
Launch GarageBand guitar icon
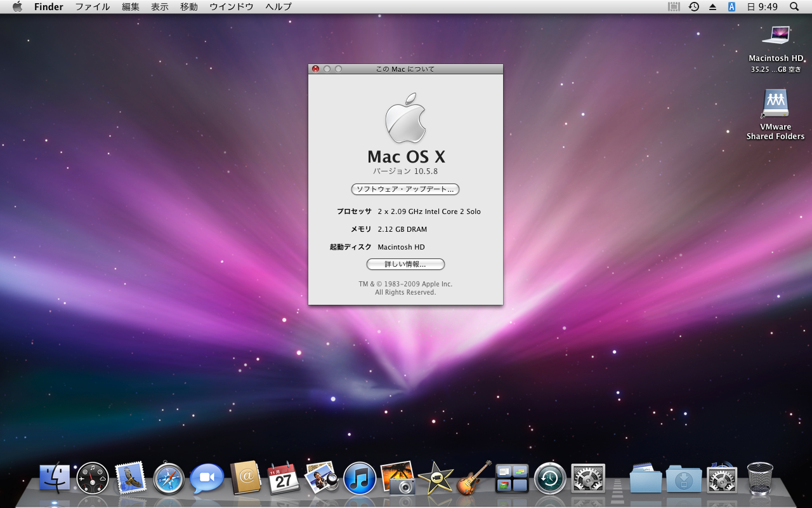475,478
